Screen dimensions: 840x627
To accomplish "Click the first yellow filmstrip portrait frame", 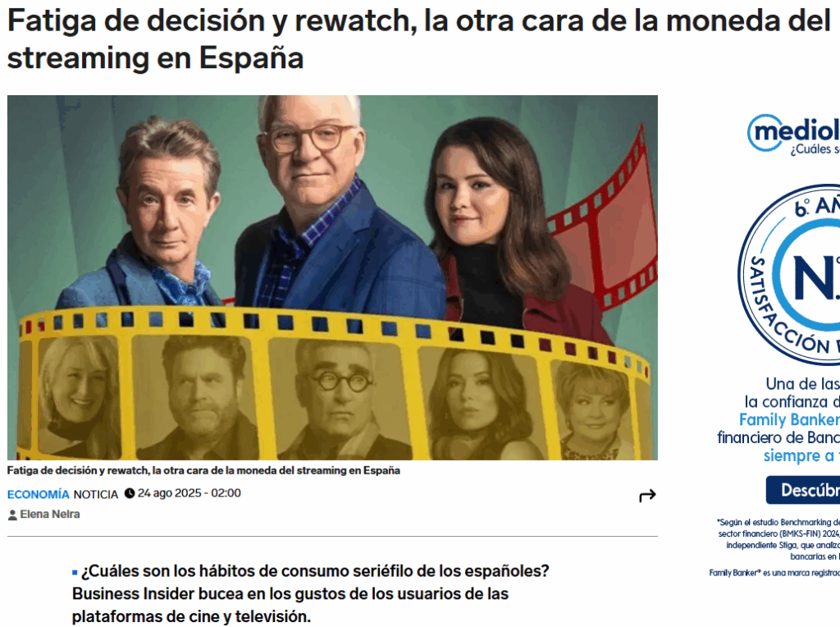I will click(79, 396).
